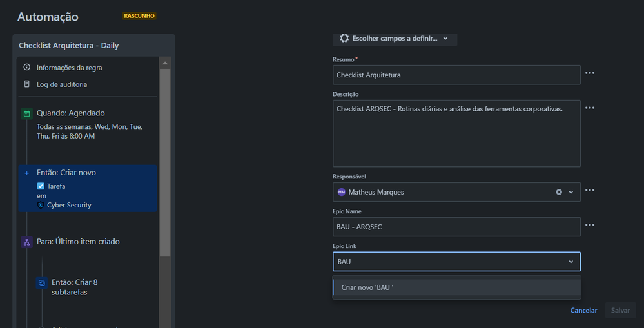Click the Automação page heading
644x328 pixels.
tap(48, 17)
